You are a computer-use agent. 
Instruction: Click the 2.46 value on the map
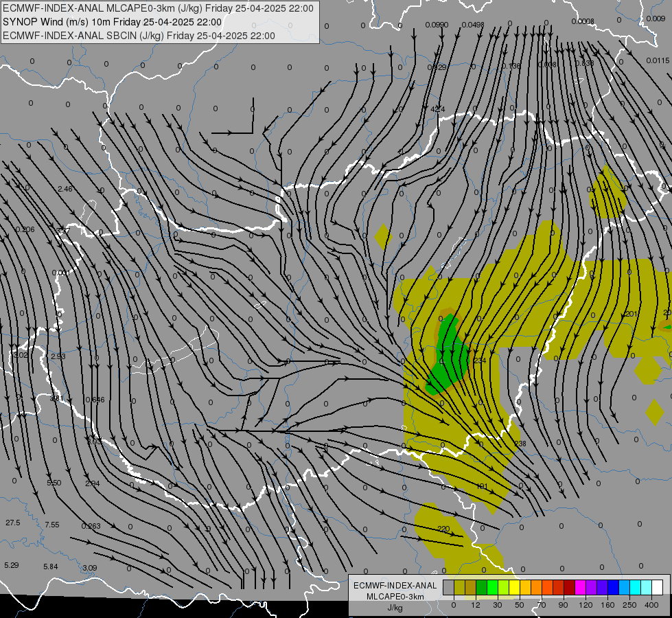pos(65,189)
